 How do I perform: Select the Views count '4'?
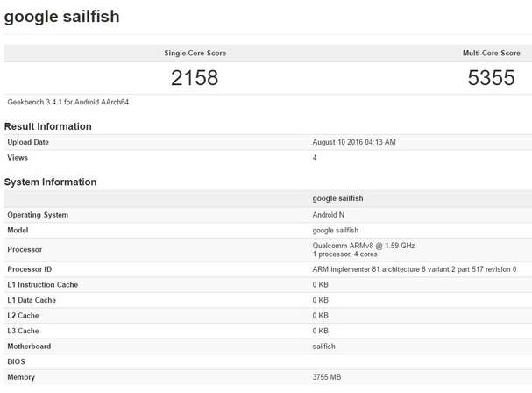pyautogui.click(x=315, y=158)
